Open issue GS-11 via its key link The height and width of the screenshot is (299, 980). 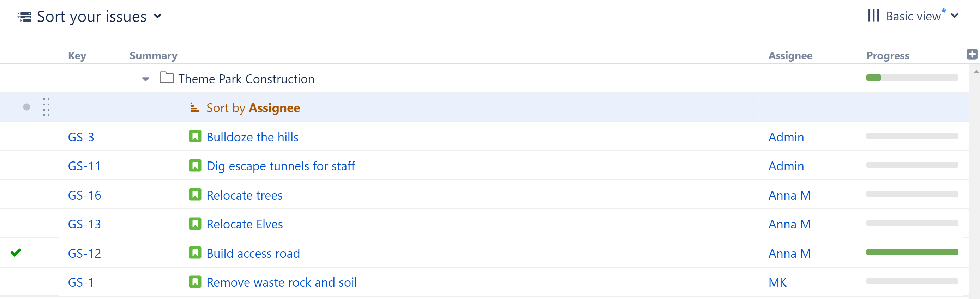84,166
